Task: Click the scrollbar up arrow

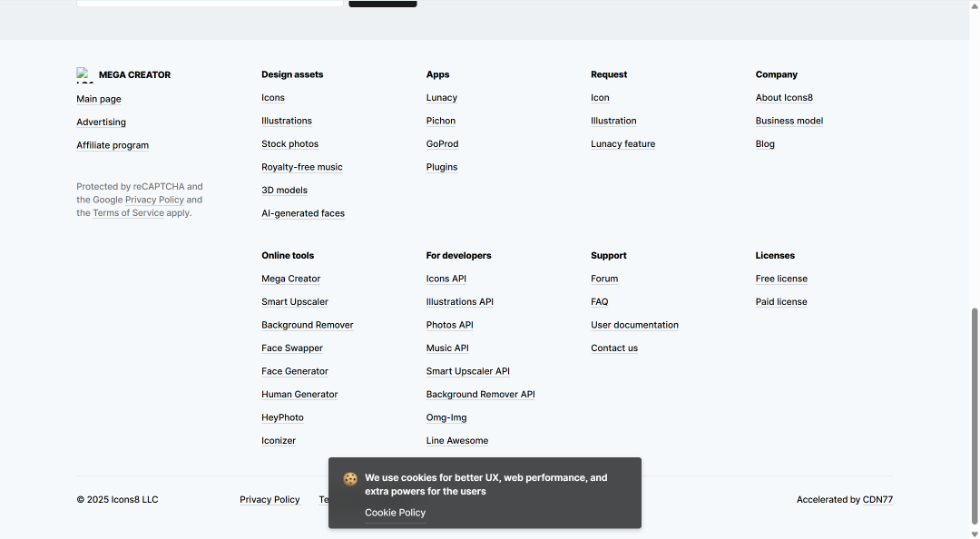Action: 975,5
